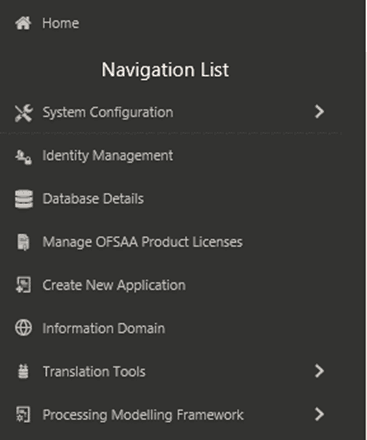Screen dimensions: 367x440
Task: Open Processing Modelling Framework entry
Action: [x=143, y=415]
